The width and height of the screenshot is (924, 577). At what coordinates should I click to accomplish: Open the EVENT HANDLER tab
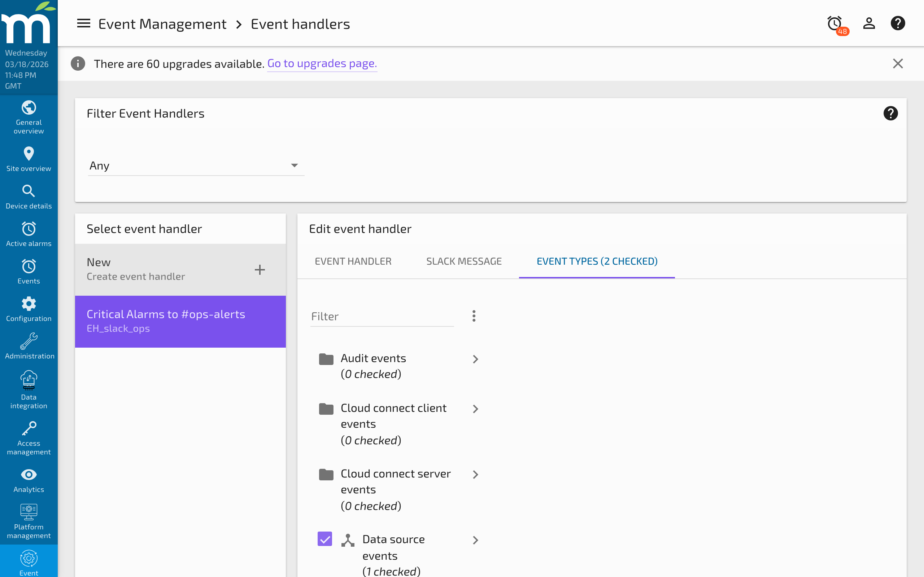pos(353,261)
